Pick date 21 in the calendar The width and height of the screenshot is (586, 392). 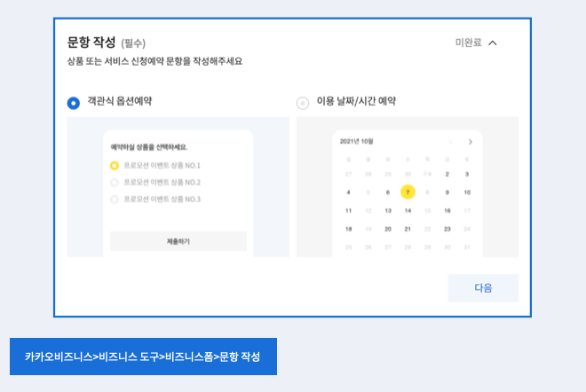click(408, 229)
